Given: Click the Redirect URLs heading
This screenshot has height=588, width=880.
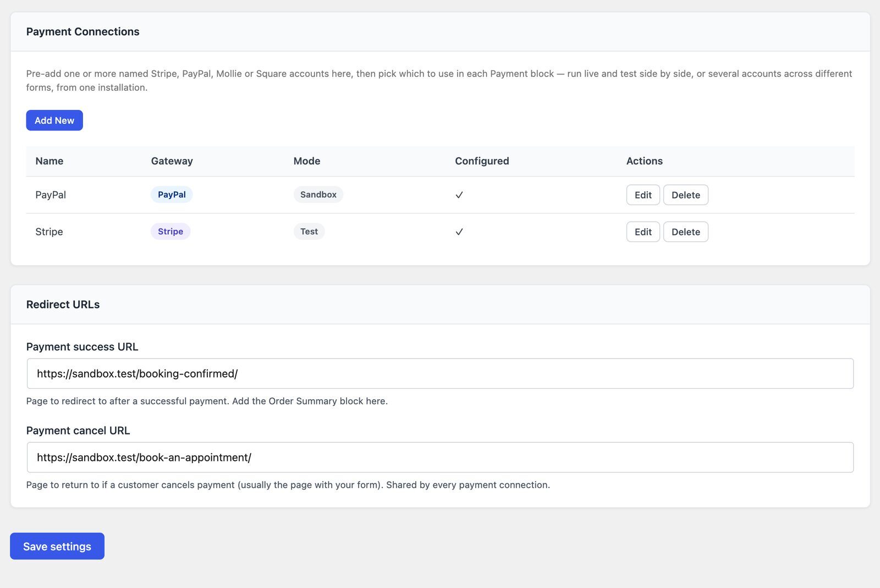Looking at the screenshot, I should 63,305.
